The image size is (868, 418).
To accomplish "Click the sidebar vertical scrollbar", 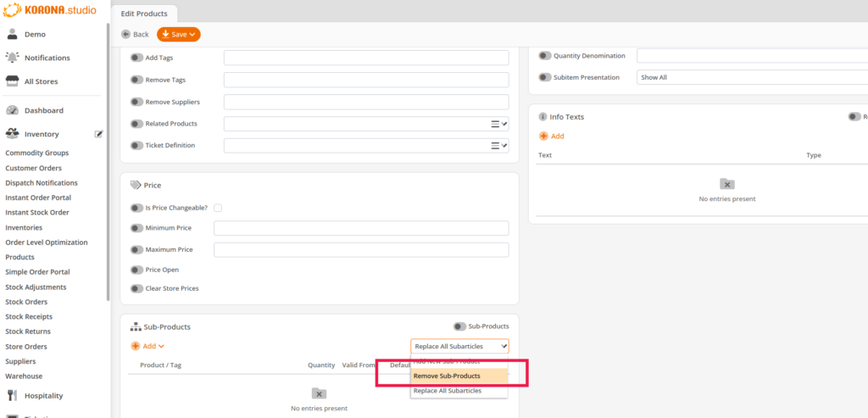I will pos(108,164).
